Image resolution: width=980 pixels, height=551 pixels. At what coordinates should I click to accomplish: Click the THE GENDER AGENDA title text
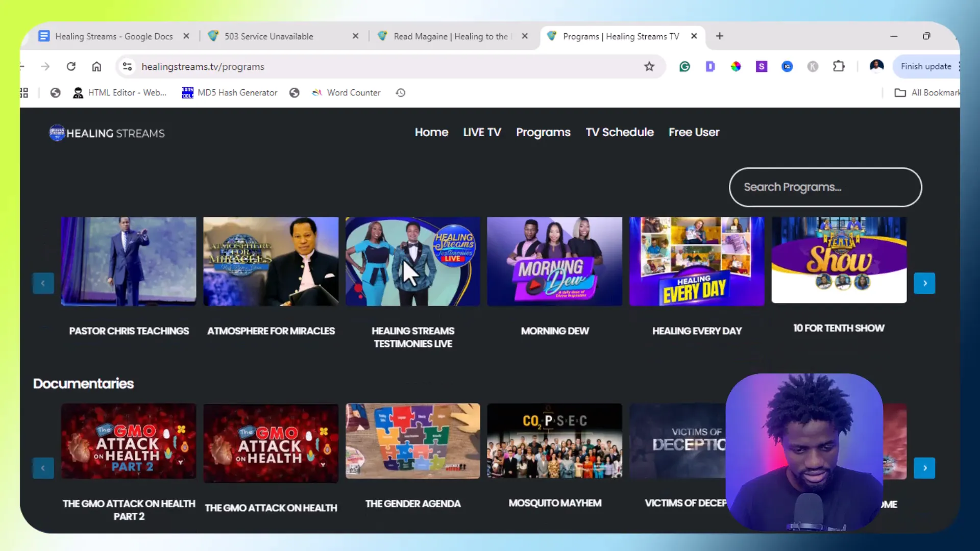coord(413,504)
